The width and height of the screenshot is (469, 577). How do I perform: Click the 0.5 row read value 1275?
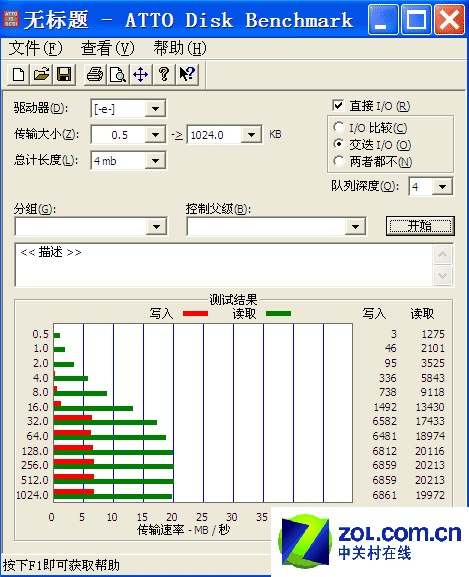433,334
